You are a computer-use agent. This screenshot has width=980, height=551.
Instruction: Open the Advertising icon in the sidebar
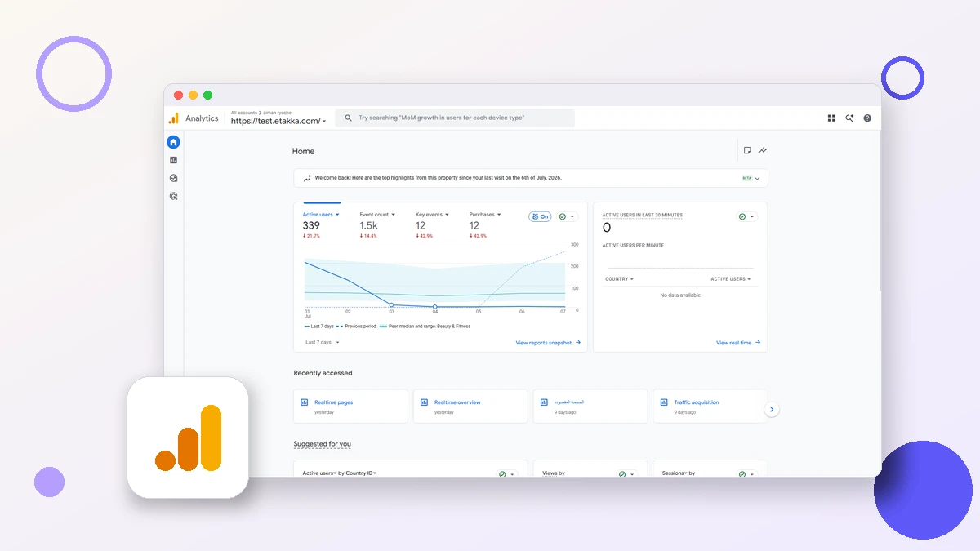(173, 196)
